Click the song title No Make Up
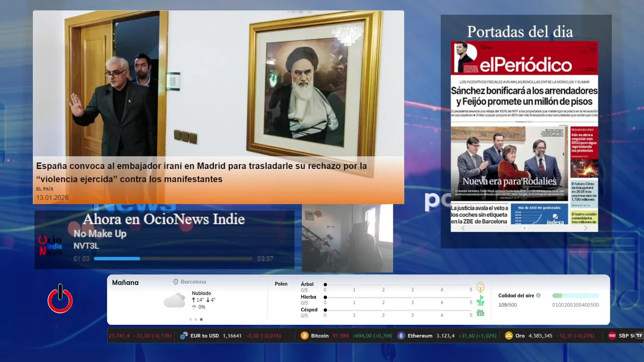644x362 pixels. pyautogui.click(x=100, y=234)
